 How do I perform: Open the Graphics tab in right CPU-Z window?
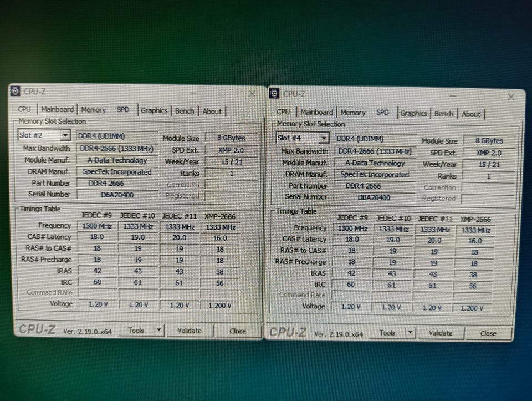[413, 113]
